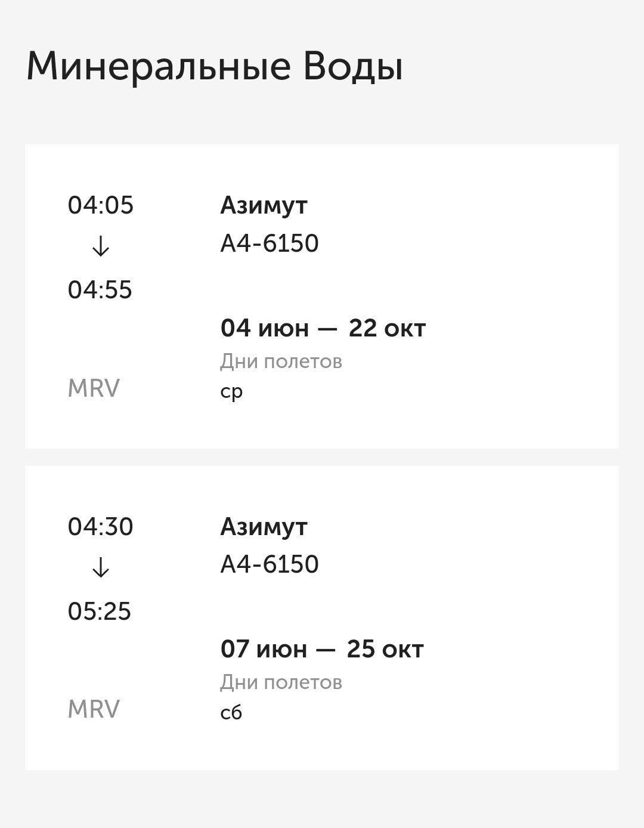Click the 04 июн start date
The image size is (644, 828).
click(264, 328)
